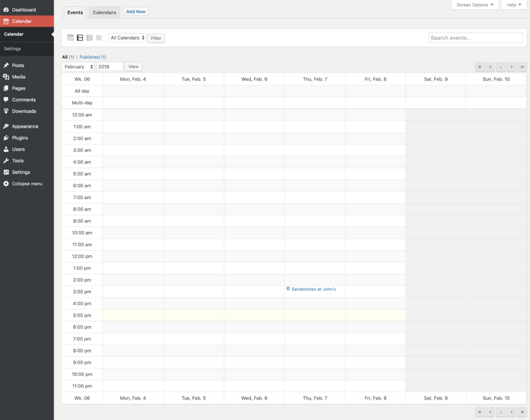
Task: Go to previous week with top single-left arrow
Action: [490, 67]
